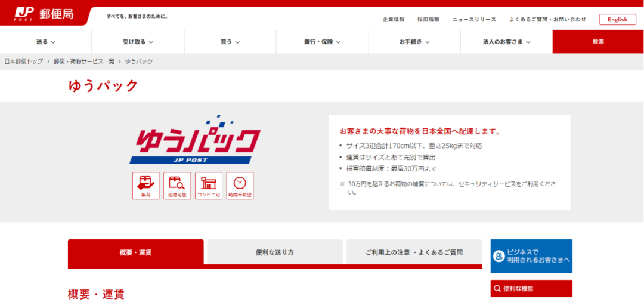Click the コンビニ可 convenience store icon
Image resolution: width=644 pixels, height=305 pixels.
209,186
